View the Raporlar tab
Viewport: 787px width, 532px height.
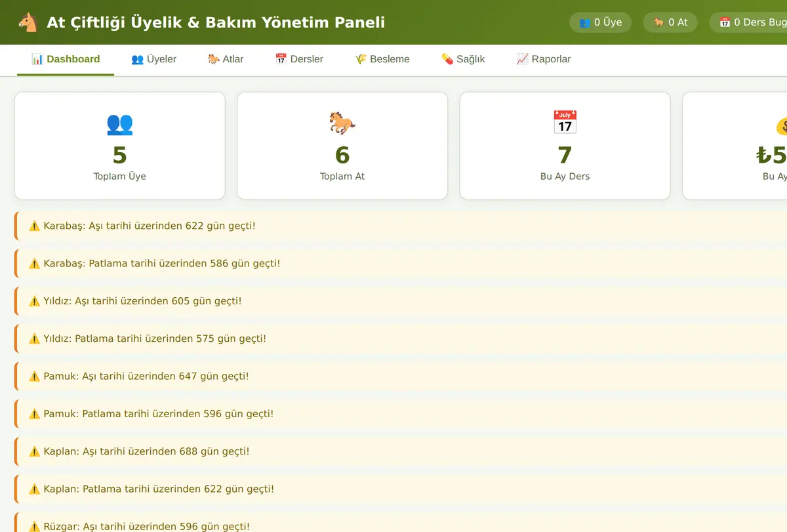coord(544,59)
